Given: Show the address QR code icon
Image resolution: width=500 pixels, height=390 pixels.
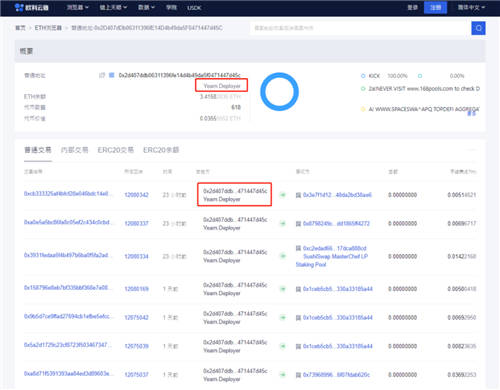Looking at the screenshot, I should click(112, 75).
